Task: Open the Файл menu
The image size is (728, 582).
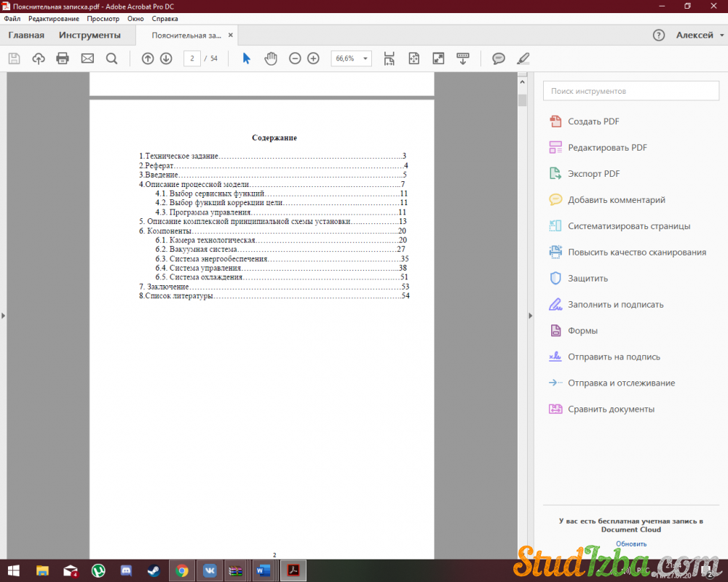Action: (x=12, y=19)
